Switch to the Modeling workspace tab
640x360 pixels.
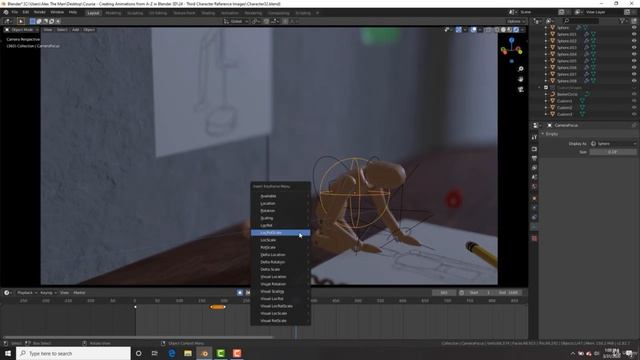[x=113, y=13]
